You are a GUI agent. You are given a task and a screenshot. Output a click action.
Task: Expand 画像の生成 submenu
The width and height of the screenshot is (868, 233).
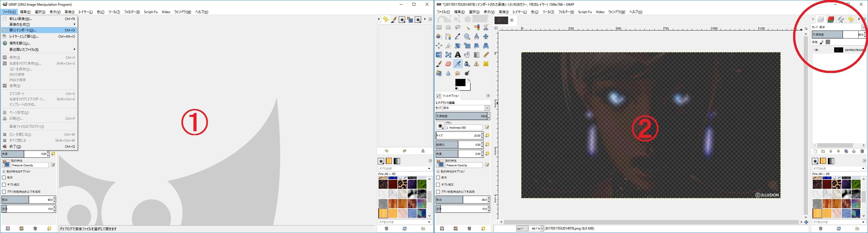point(39,24)
